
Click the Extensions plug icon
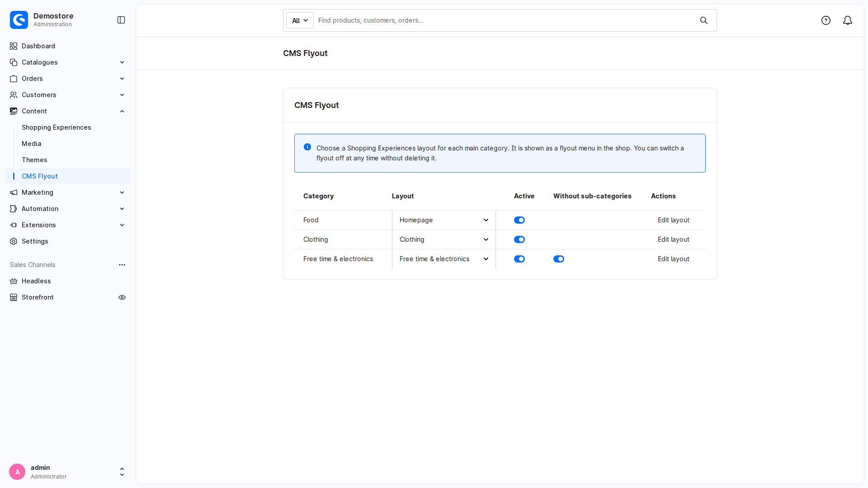point(14,225)
